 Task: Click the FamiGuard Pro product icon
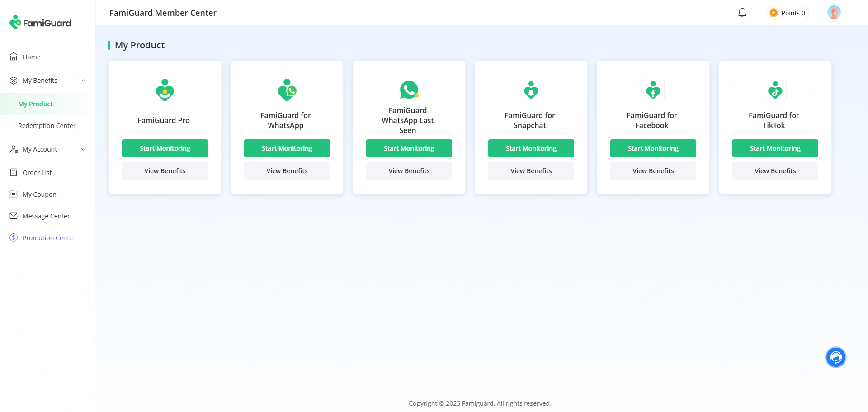165,90
